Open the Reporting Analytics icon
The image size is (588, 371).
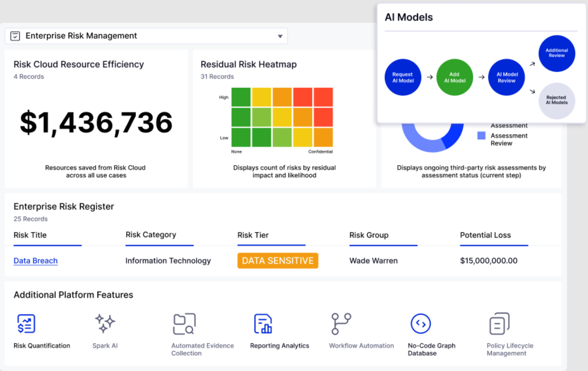click(x=263, y=323)
